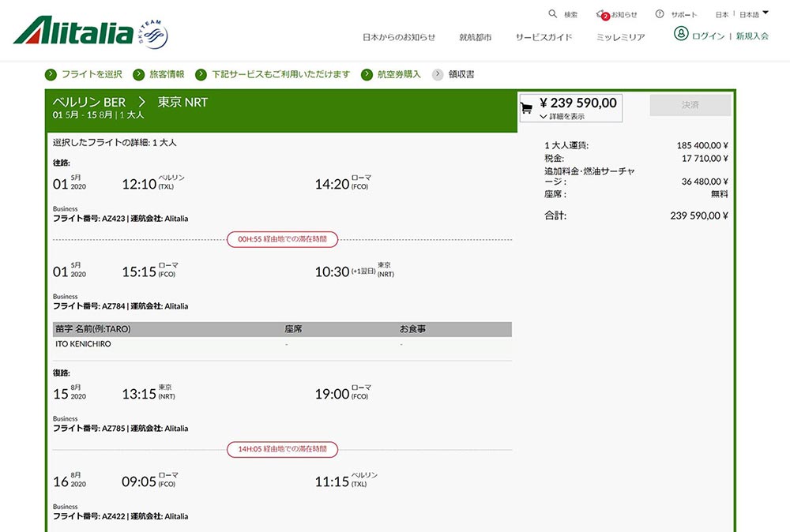Click flight number AZ785 line
This screenshot has width=790, height=532.
[x=120, y=429]
